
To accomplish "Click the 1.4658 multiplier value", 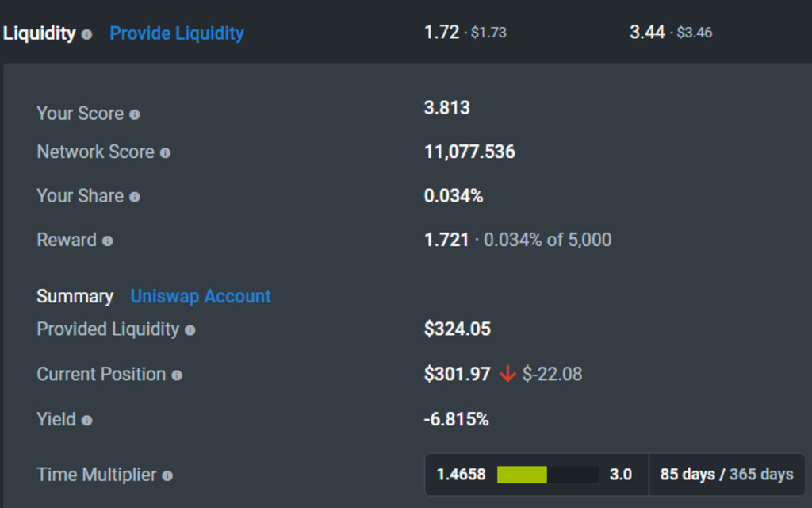I will [461, 475].
